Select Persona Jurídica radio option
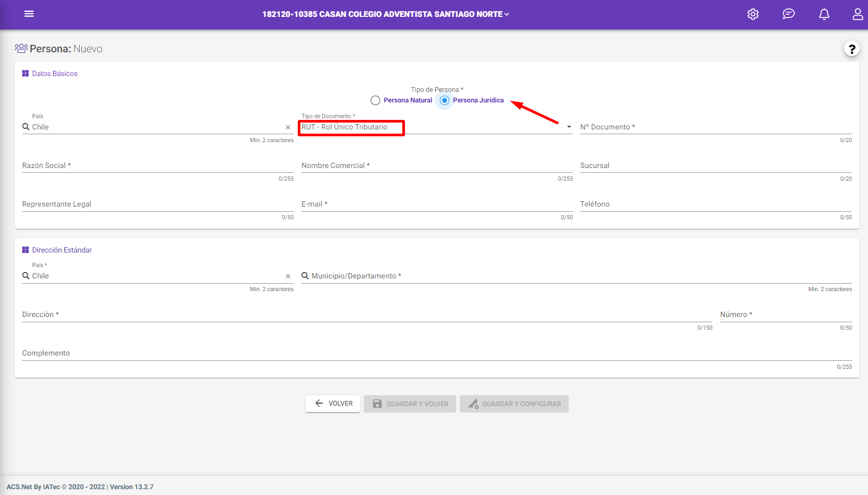 coord(445,100)
